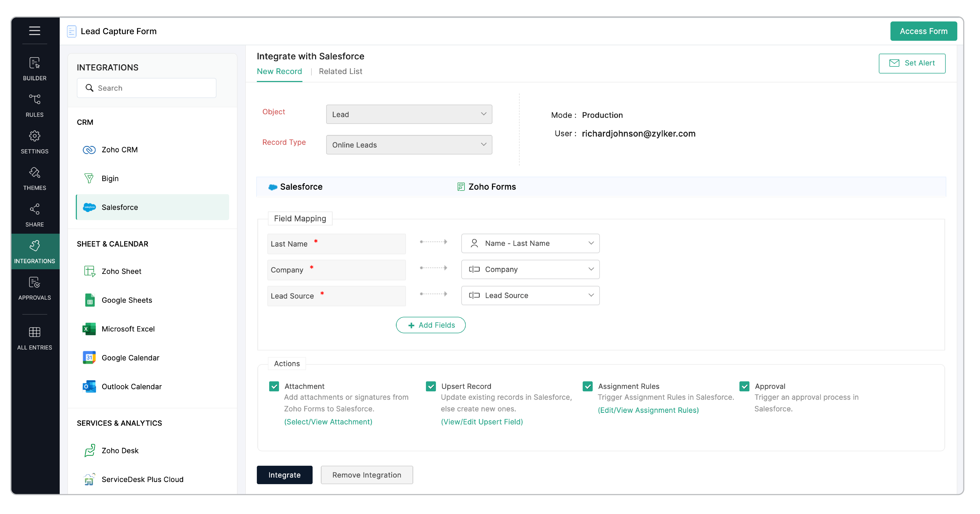Enable the Attachment action

[x=274, y=386]
